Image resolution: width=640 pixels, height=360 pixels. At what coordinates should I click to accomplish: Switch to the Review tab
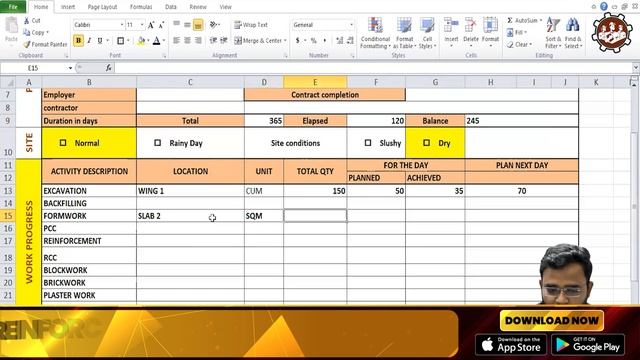198,7
